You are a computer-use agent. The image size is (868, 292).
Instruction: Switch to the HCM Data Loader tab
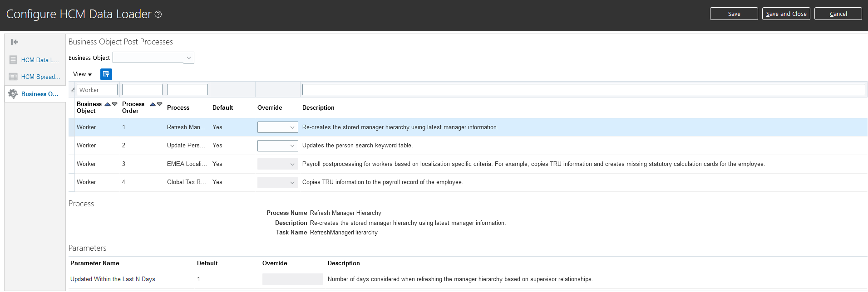[x=40, y=60]
